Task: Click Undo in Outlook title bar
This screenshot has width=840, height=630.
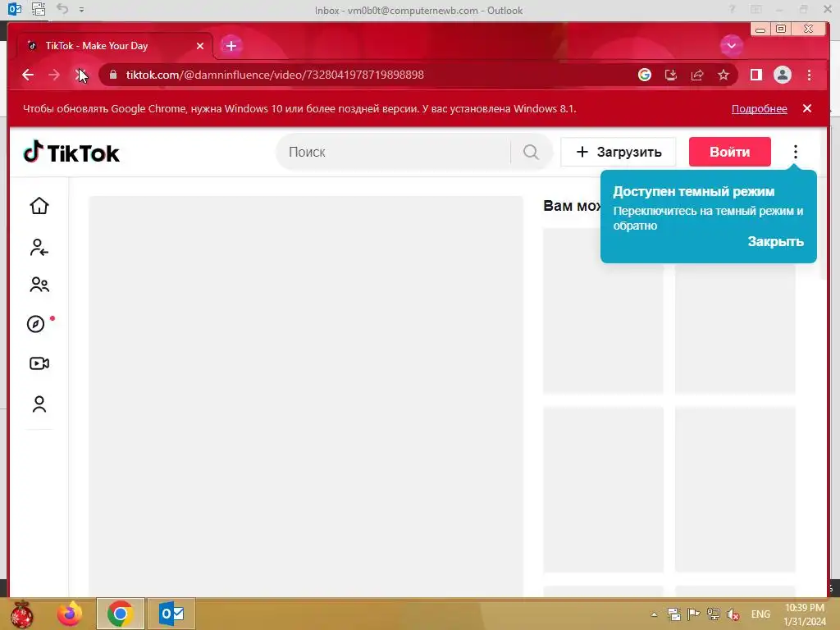Action: coord(62,8)
